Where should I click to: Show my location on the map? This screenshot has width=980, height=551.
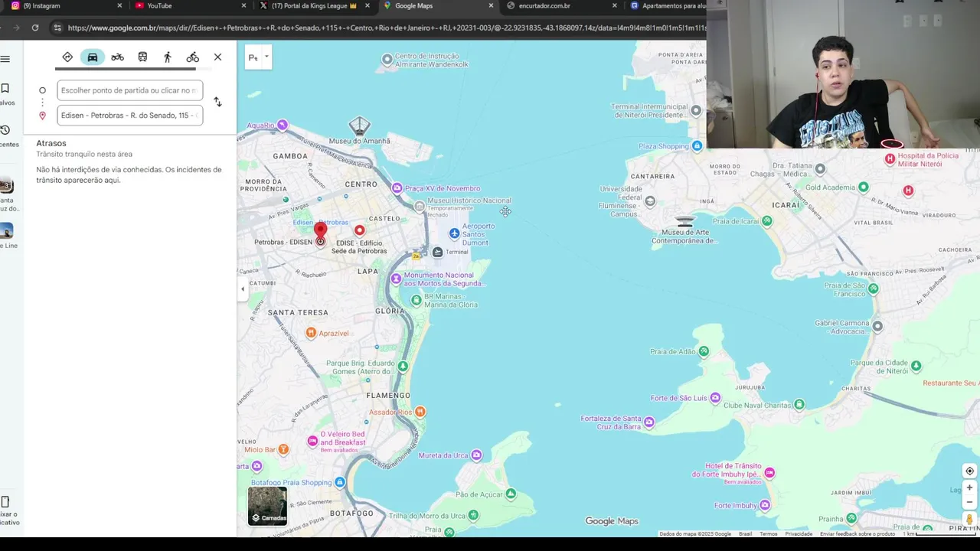[x=969, y=471]
